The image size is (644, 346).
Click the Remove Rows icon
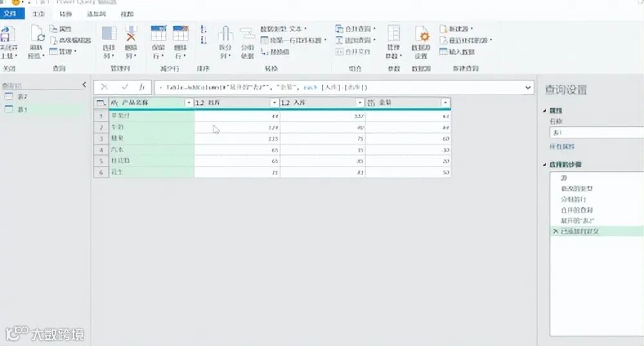(x=180, y=33)
